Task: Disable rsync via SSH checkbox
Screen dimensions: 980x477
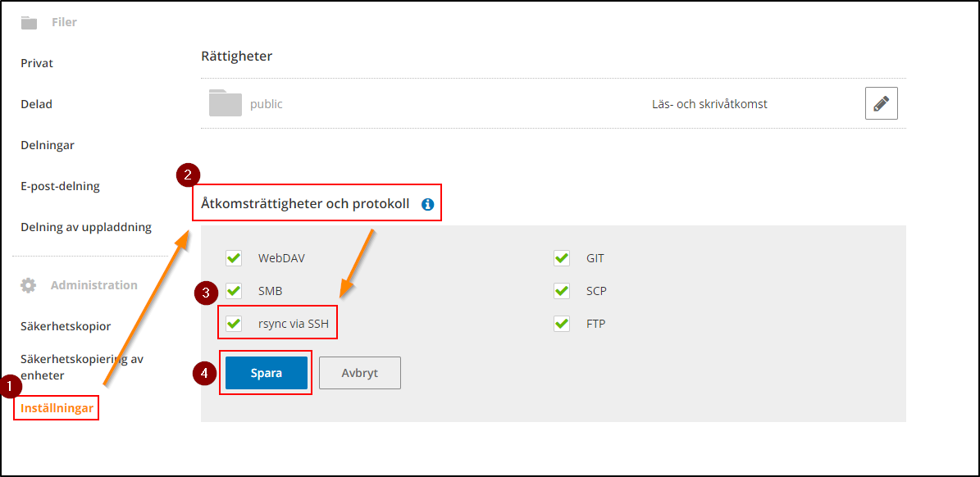Action: [x=234, y=324]
